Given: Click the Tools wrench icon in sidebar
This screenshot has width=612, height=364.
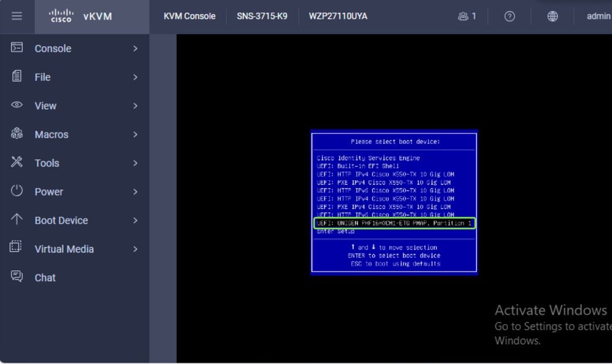Looking at the screenshot, I should (17, 162).
